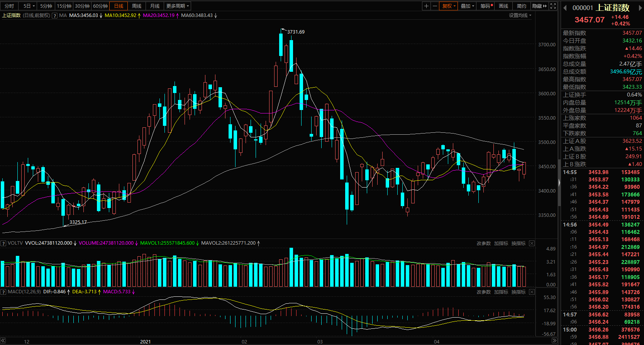
Task: Click 改参数 in the MACD panel
Action: point(483,292)
